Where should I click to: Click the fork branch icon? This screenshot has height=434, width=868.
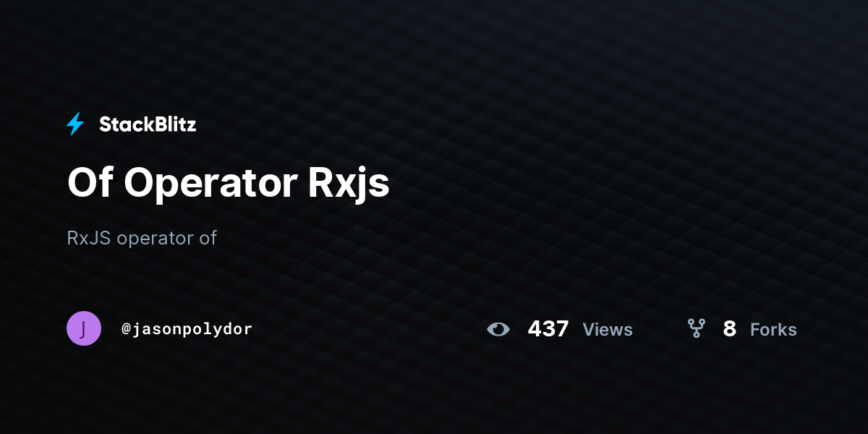coord(696,329)
